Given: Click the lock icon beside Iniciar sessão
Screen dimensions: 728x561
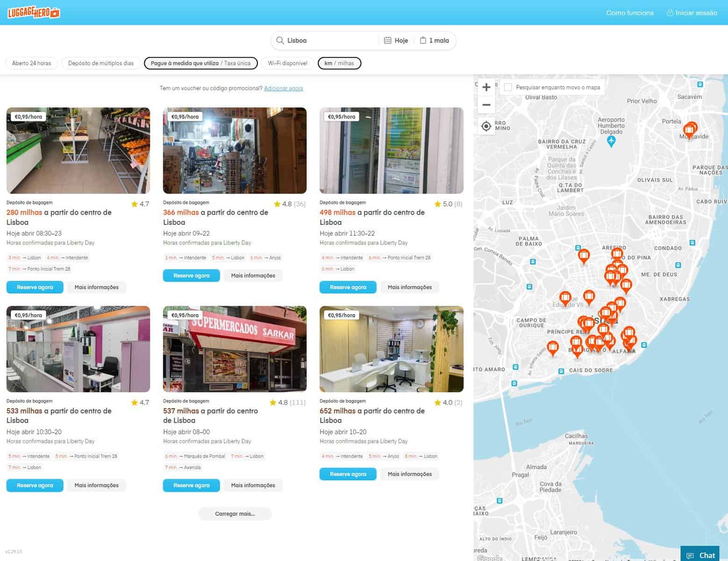Looking at the screenshot, I should (x=670, y=13).
